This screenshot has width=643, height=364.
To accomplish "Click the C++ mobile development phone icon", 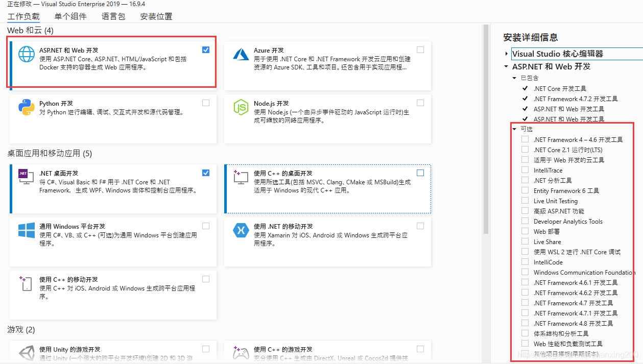I will 27,283.
